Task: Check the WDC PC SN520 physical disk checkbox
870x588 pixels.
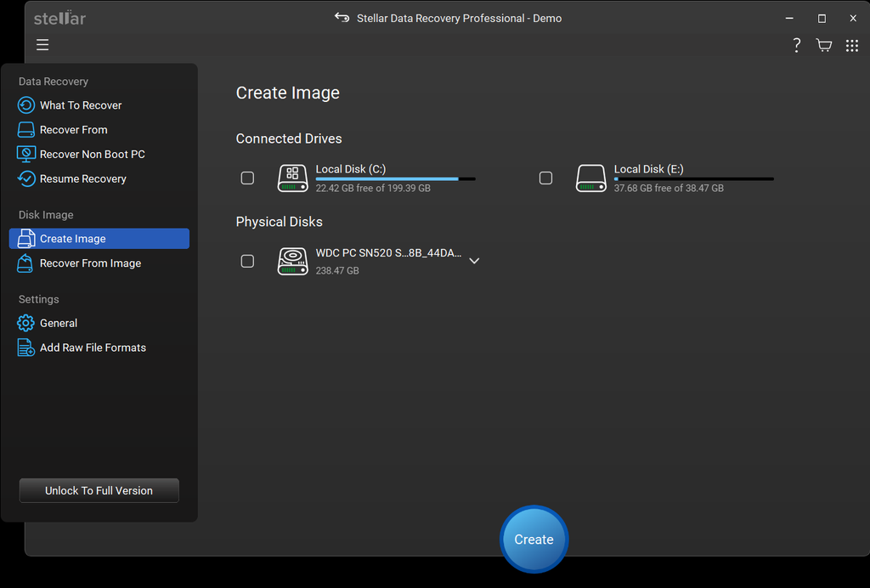Action: pyautogui.click(x=247, y=261)
